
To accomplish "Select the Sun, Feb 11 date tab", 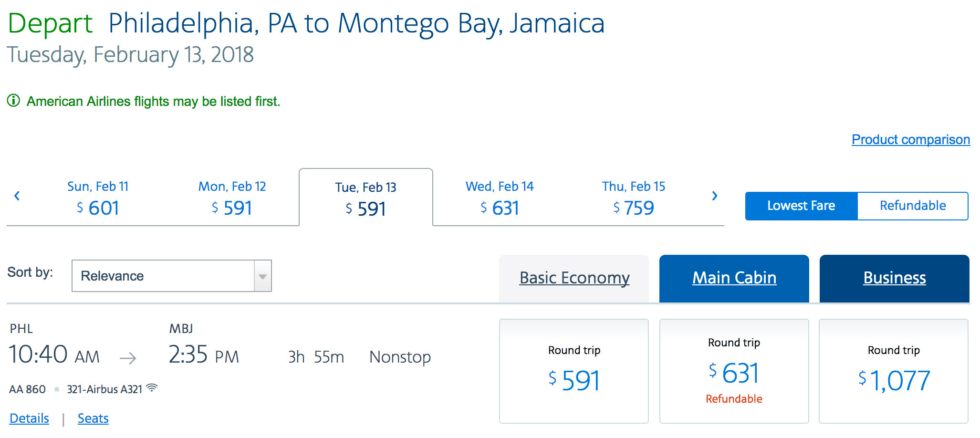I will (x=98, y=198).
